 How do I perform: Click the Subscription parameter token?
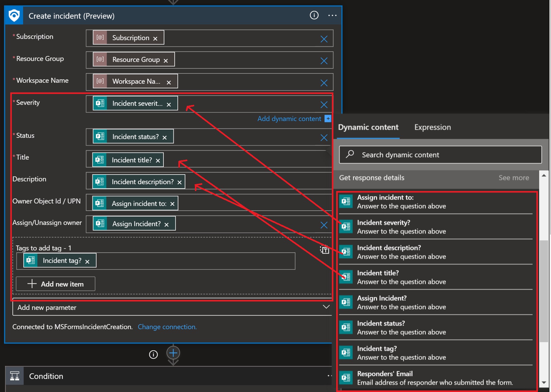(128, 38)
